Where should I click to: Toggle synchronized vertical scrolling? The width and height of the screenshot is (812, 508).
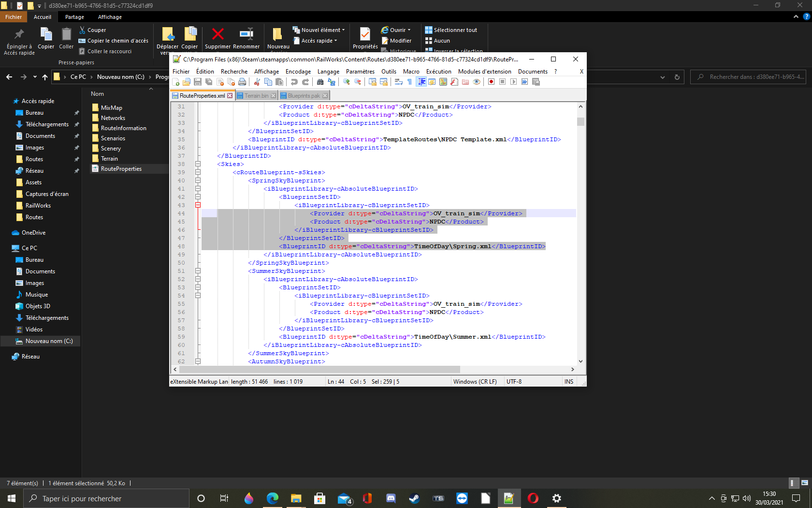click(373, 82)
